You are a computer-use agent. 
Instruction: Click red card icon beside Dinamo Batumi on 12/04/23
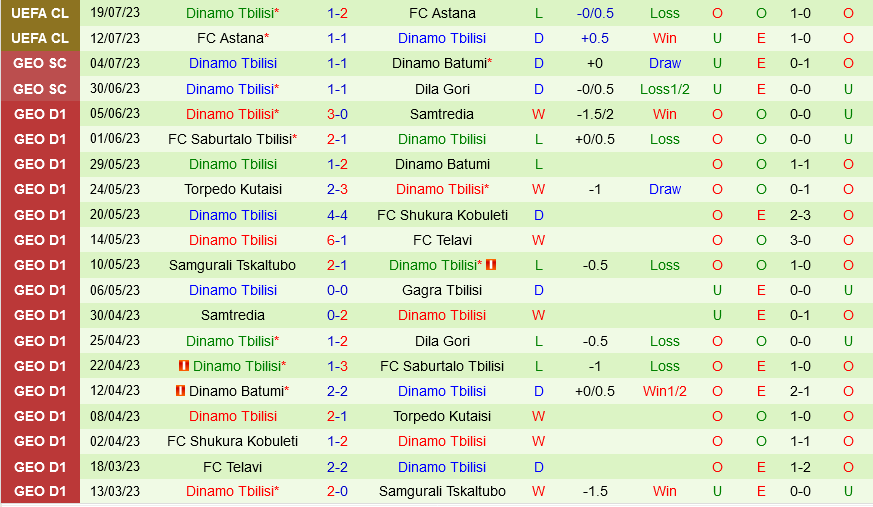click(180, 391)
